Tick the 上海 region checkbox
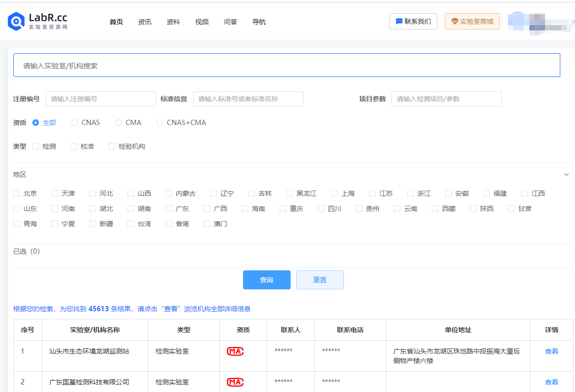The image size is (575, 392). coord(334,193)
